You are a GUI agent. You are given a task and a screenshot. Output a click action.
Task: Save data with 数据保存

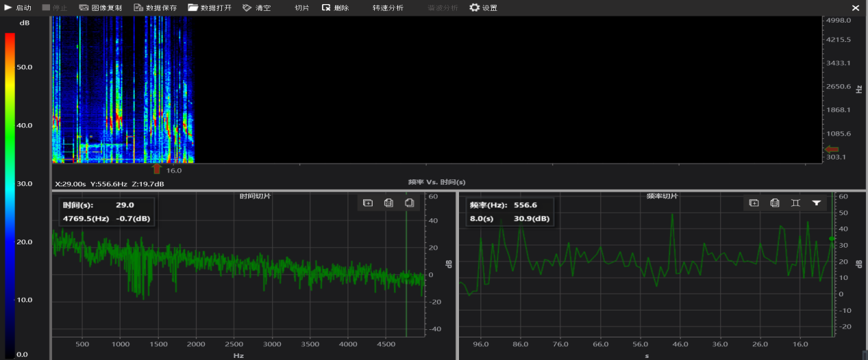pyautogui.click(x=155, y=8)
